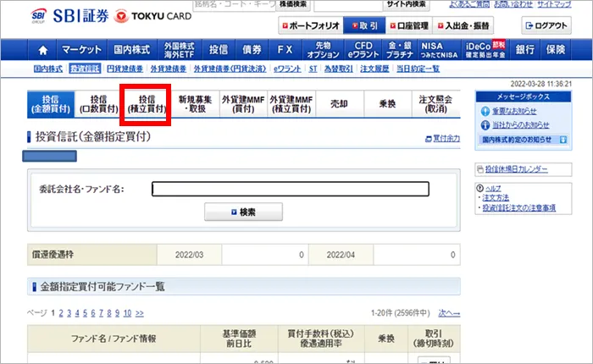Select the 投信(口数買付) tab
Viewport: 593px width, 364px height.
99,104
